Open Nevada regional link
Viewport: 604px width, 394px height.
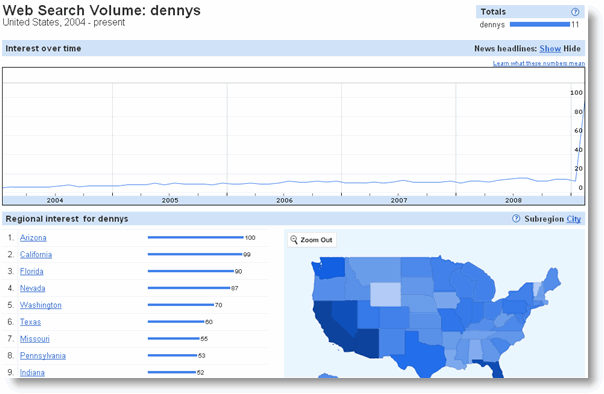click(x=32, y=288)
